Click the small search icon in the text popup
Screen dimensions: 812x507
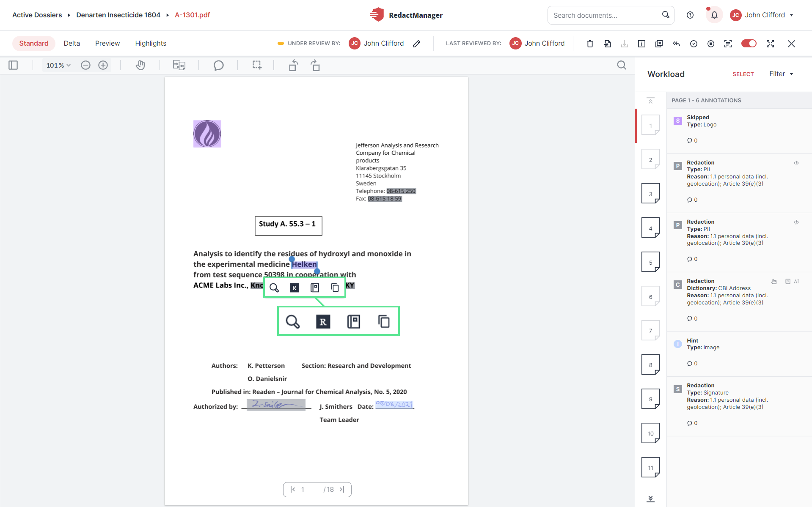274,288
